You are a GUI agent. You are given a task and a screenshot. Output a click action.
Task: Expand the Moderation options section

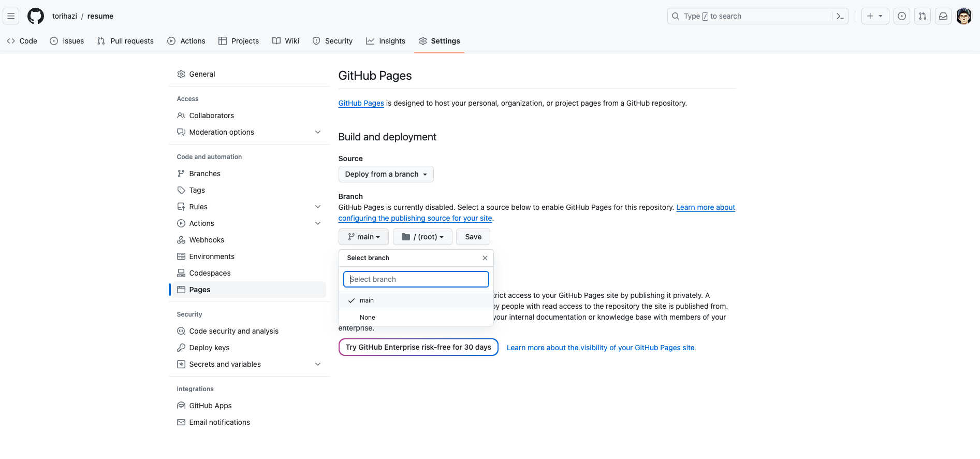(x=317, y=132)
